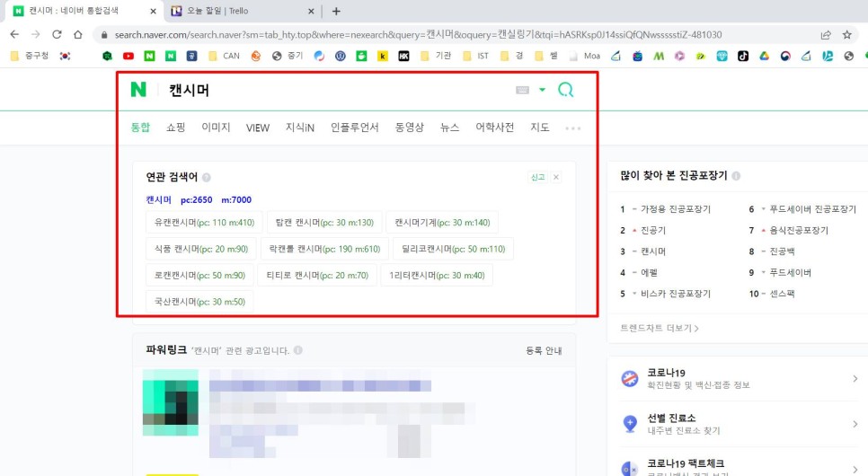
Task: Click the 락캔롤 캔시머 related keyword
Action: 324,249
